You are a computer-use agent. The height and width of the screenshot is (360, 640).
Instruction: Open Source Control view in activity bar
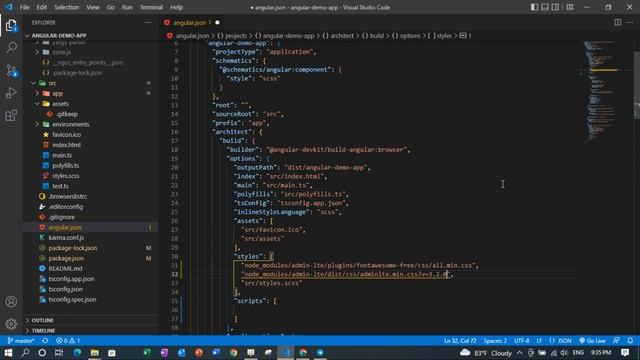[11, 71]
